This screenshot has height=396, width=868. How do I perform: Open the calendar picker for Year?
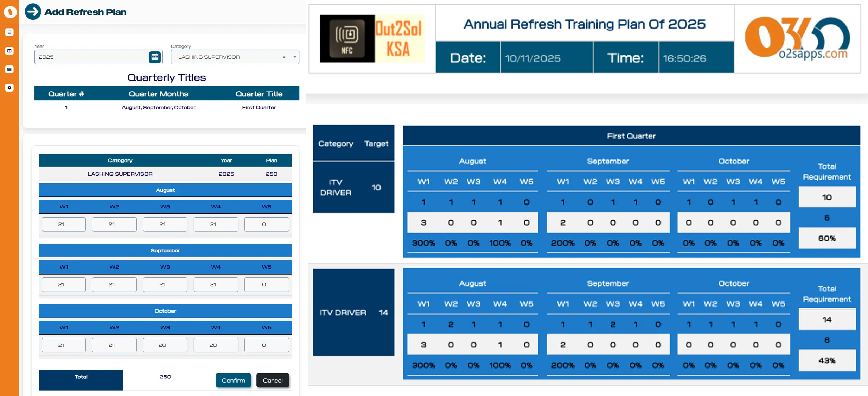click(x=155, y=57)
